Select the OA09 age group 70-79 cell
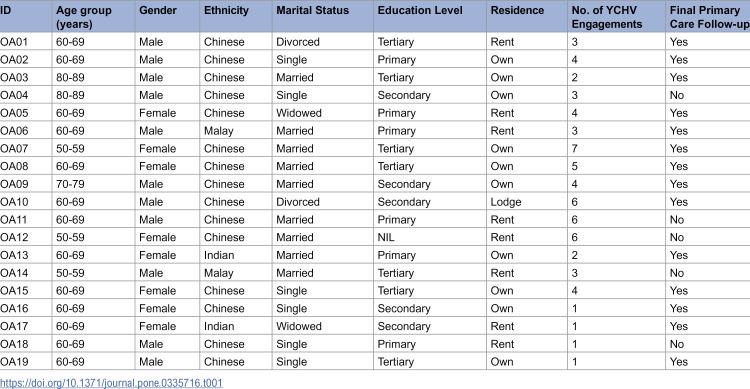 point(93,184)
